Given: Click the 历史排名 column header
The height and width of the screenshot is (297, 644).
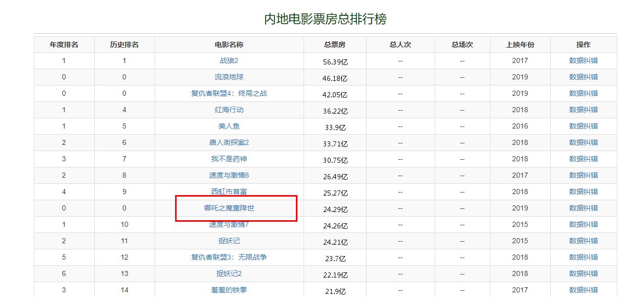Looking at the screenshot, I should coord(124,45).
